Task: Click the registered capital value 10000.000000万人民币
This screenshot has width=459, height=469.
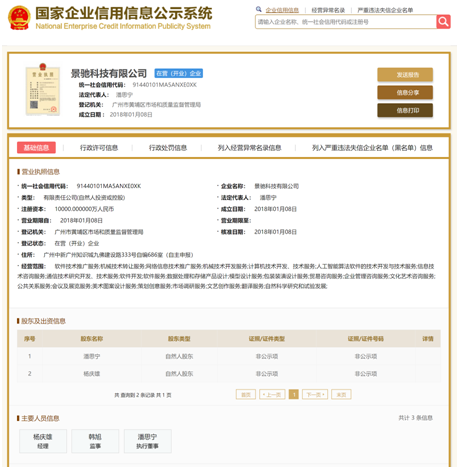Action: pos(84,209)
